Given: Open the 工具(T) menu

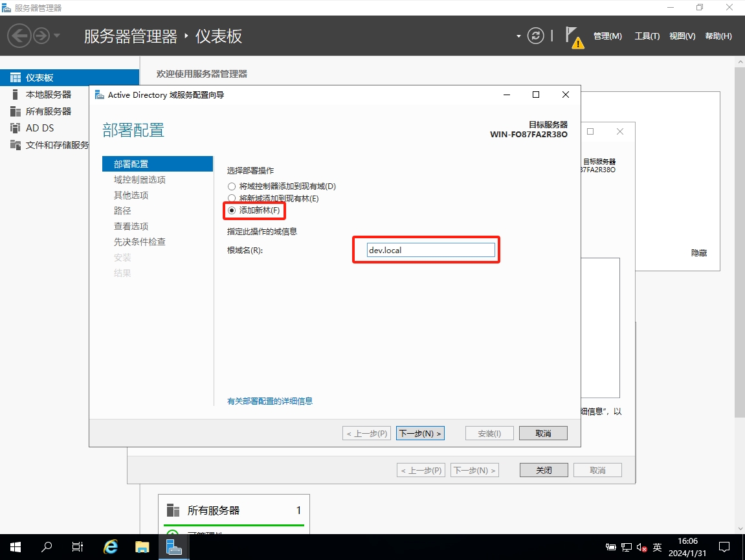Looking at the screenshot, I should (647, 36).
